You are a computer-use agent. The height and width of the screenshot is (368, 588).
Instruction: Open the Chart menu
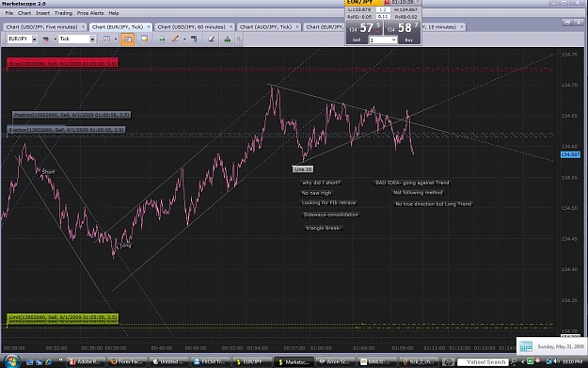[x=24, y=13]
